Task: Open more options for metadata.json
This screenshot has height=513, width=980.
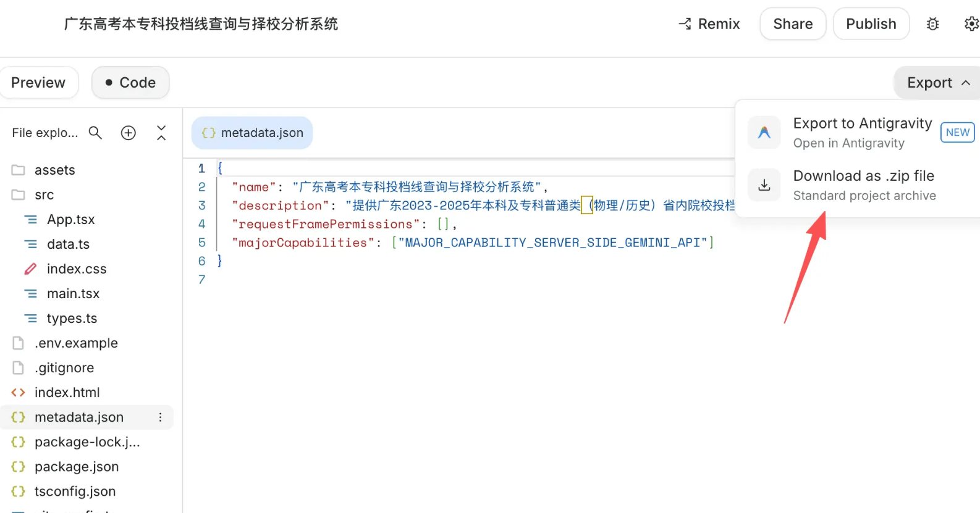Action: [160, 417]
